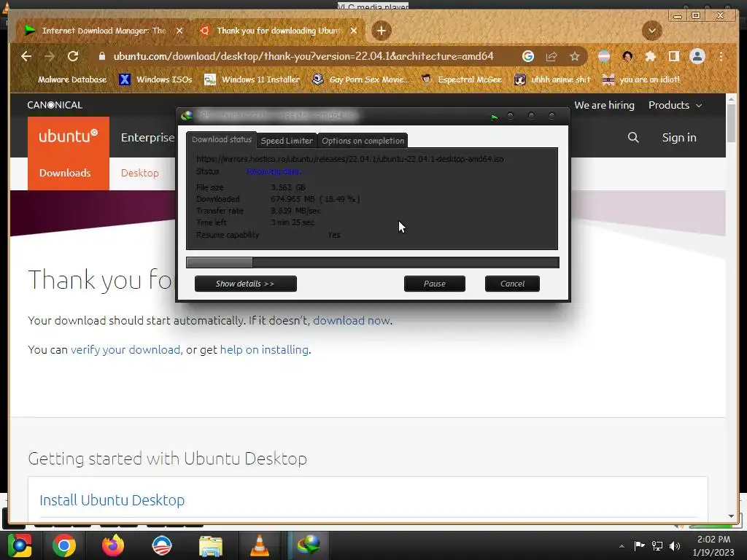This screenshot has height=560, width=747.
Task: Click the volume speaker tray icon
Action: click(675, 545)
